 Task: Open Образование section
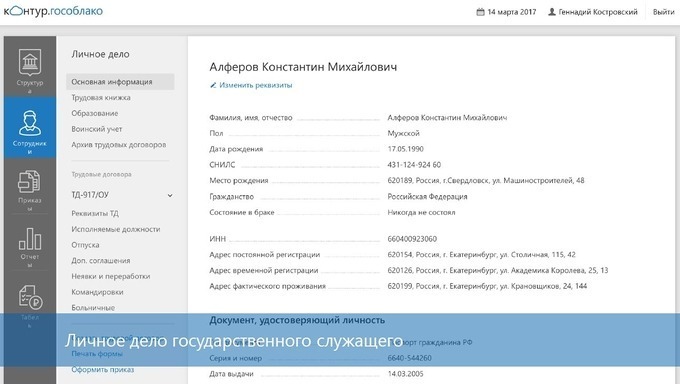tap(95, 113)
